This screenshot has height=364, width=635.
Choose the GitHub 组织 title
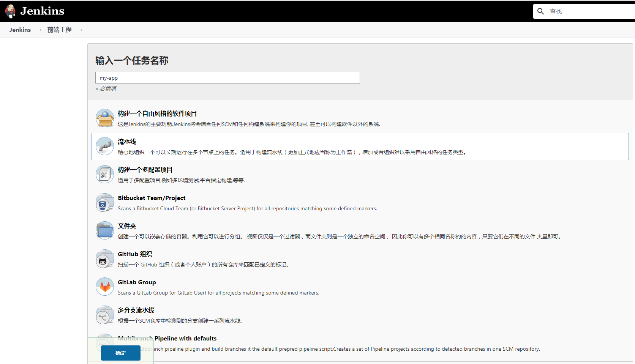point(135,254)
